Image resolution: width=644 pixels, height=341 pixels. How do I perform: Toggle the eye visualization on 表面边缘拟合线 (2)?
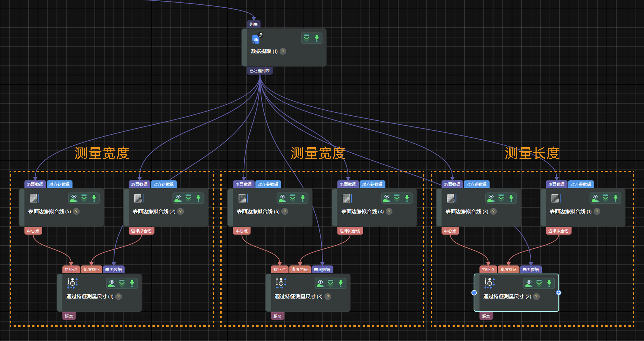click(x=178, y=198)
